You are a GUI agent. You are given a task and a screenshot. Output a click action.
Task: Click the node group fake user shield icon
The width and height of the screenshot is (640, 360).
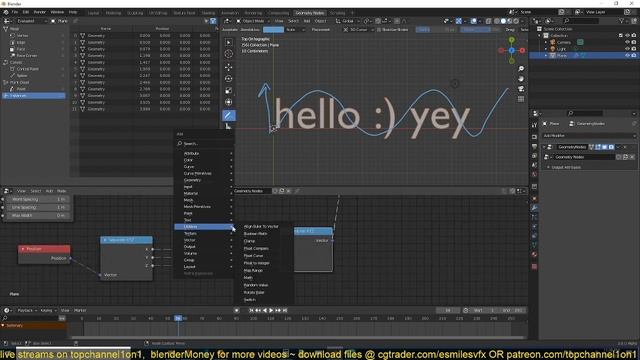pyautogui.click(x=275, y=191)
